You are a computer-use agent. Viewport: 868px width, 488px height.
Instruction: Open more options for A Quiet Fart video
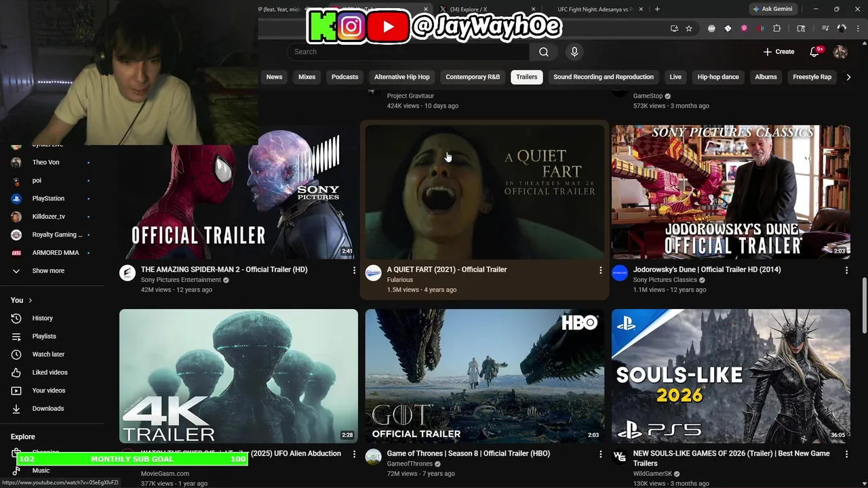point(600,270)
